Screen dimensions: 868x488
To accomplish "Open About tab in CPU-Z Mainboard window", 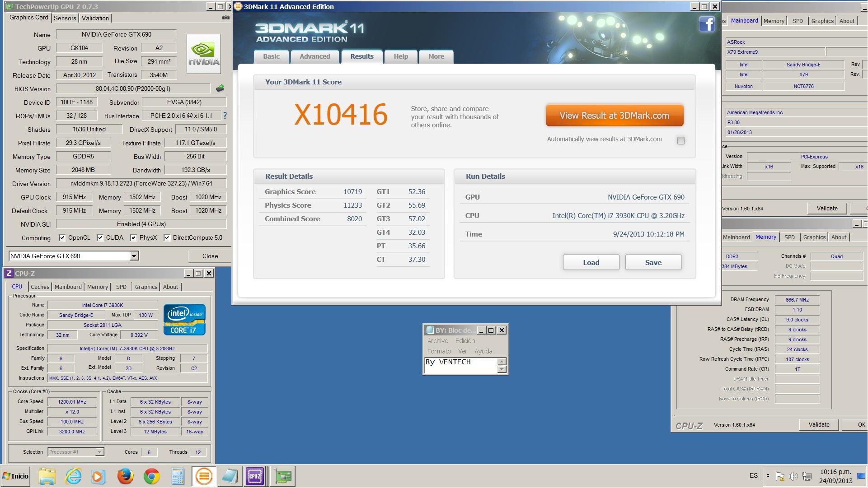I will 847,21.
